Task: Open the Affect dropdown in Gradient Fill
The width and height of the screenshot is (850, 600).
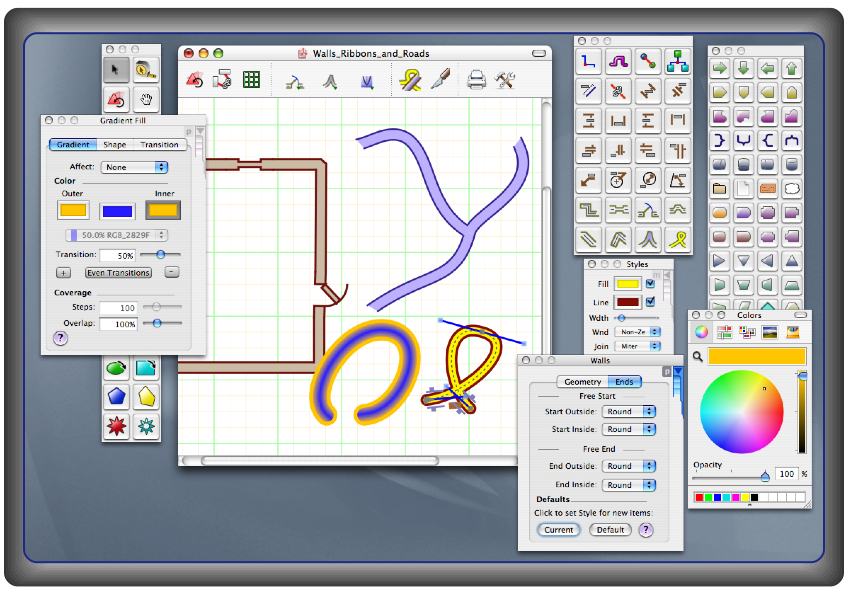Action: pos(134,167)
